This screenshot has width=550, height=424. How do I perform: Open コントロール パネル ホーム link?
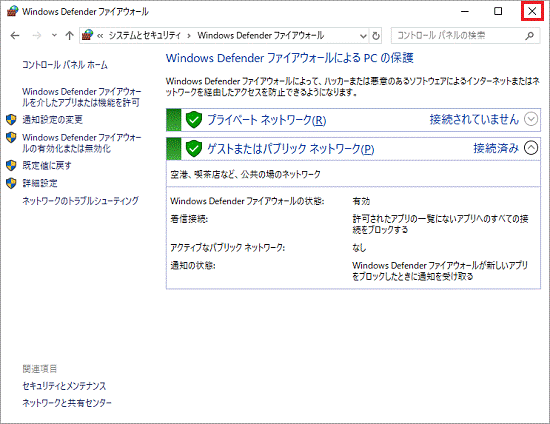coord(65,65)
